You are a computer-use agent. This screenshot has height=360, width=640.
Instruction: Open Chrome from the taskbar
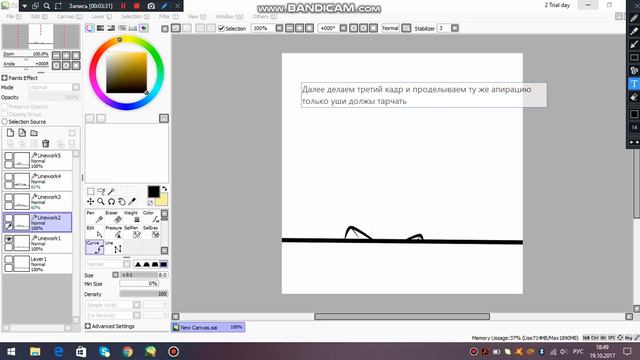click(127, 351)
